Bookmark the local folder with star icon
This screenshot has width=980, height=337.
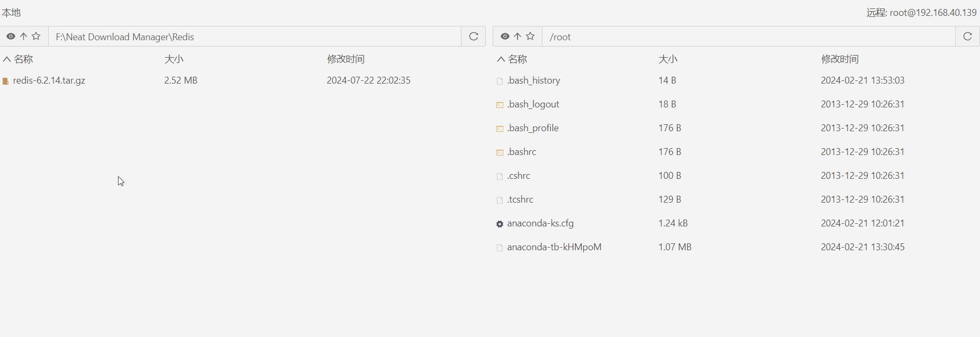click(x=36, y=37)
